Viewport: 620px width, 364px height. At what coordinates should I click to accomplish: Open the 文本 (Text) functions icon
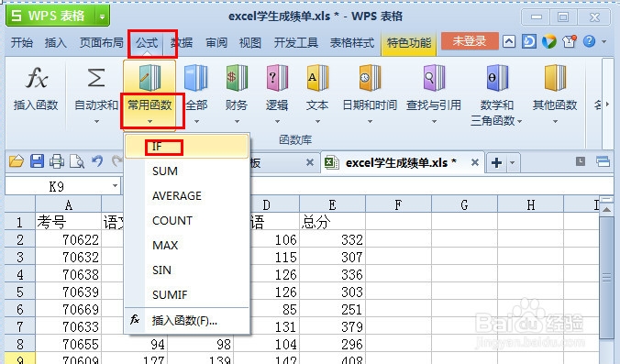(x=317, y=78)
